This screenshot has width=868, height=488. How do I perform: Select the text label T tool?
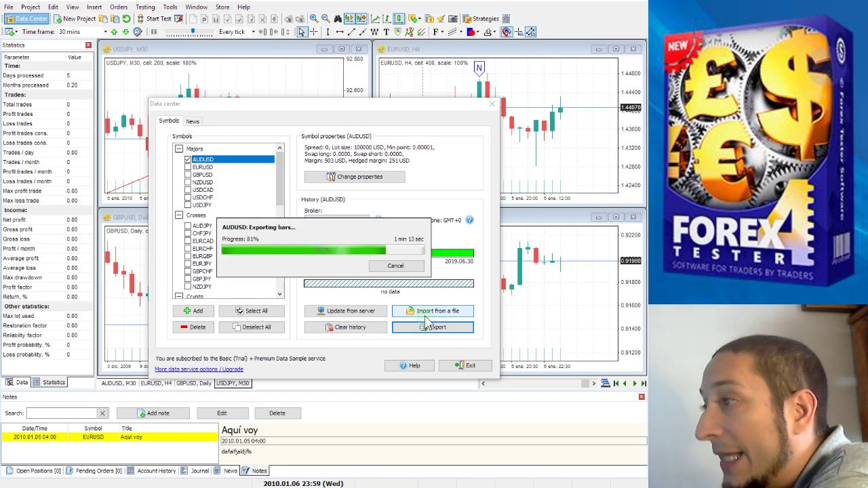[387, 32]
